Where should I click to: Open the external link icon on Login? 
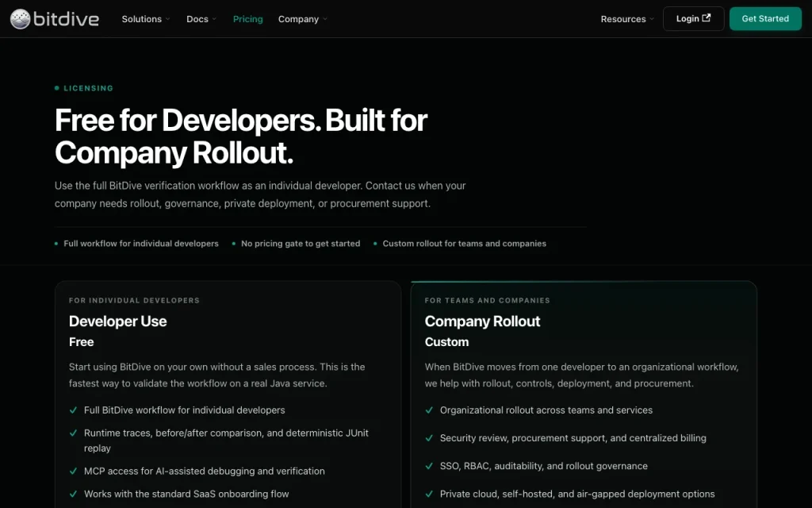pyautogui.click(x=707, y=18)
